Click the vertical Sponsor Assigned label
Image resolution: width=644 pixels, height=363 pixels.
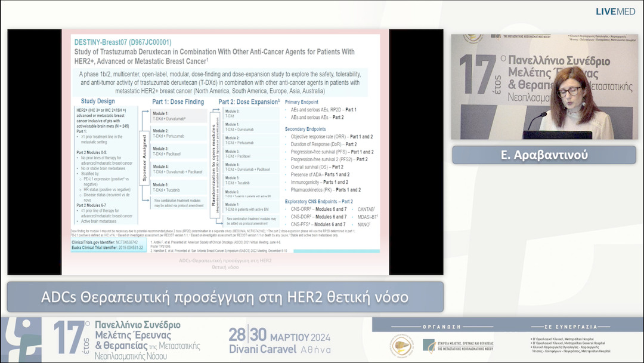coord(144,158)
